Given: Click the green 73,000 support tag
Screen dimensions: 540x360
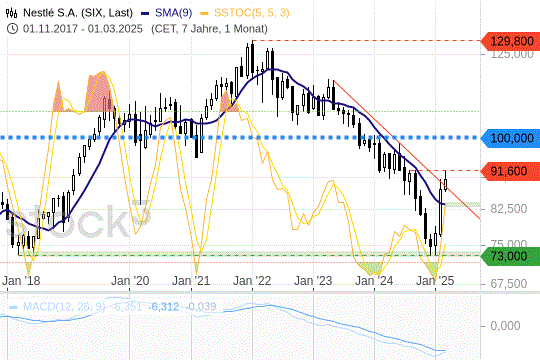Looking at the screenshot, I should (510, 256).
